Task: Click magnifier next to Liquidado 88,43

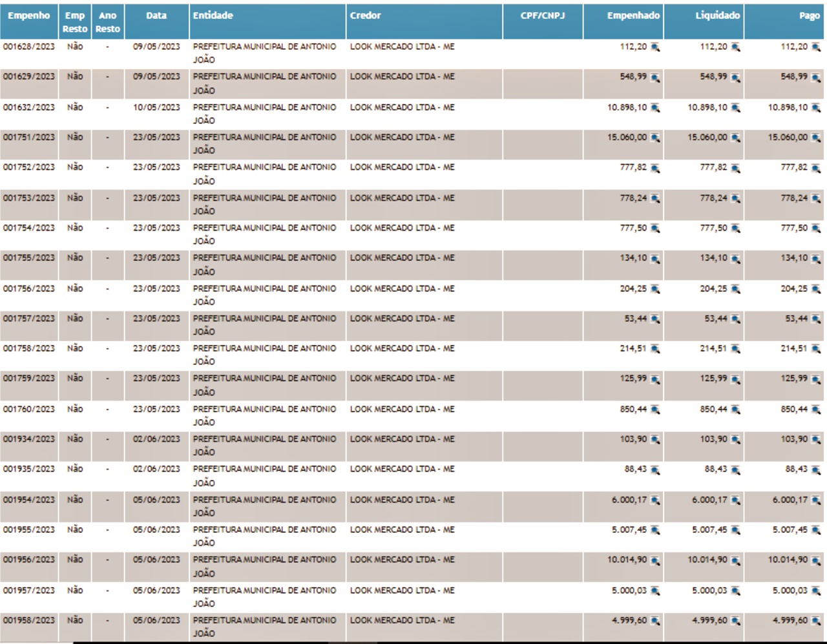Action: pos(735,470)
